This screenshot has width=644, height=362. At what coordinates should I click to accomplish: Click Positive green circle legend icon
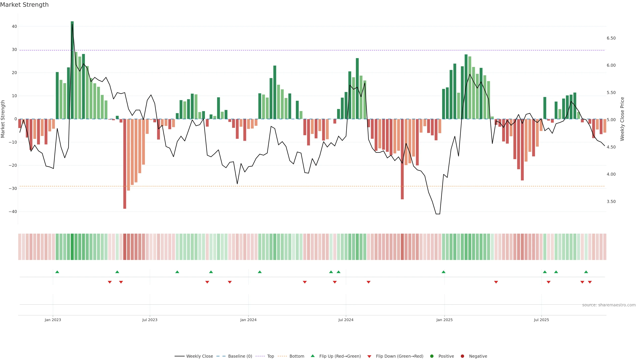tap(432, 356)
